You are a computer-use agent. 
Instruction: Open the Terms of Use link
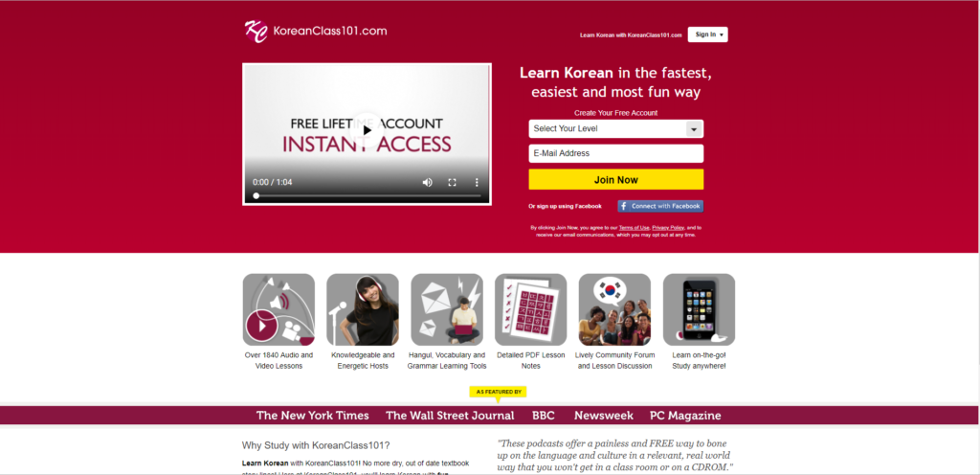coord(634,228)
